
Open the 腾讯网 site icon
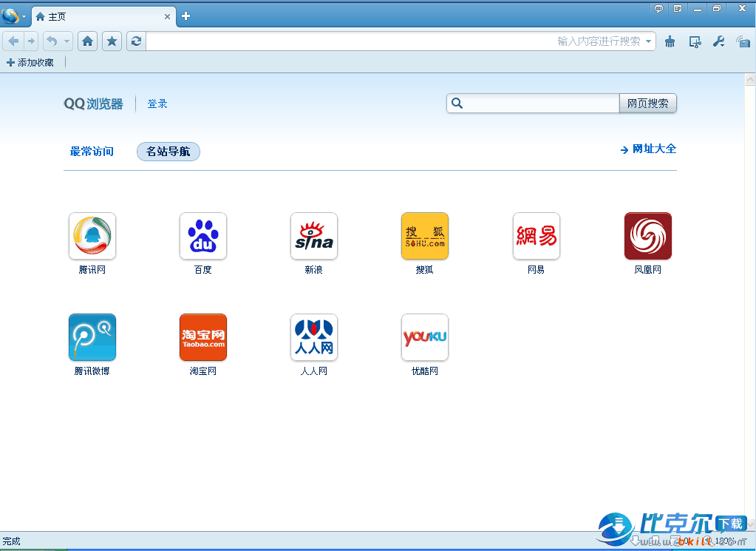coord(92,236)
